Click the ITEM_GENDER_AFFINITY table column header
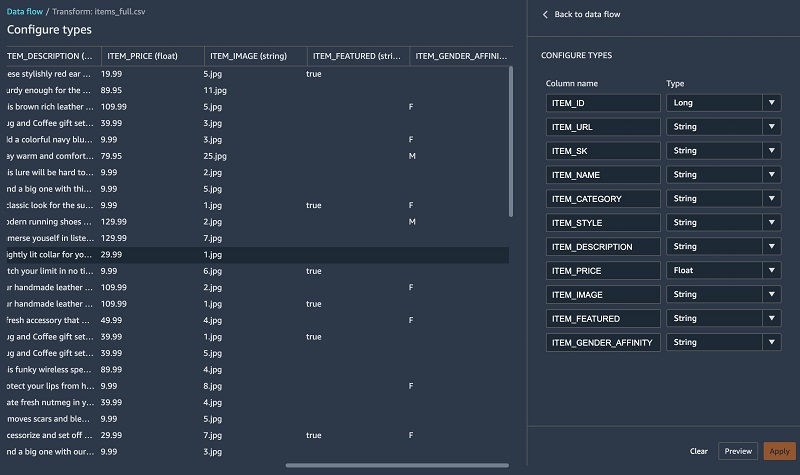The height and width of the screenshot is (475, 800). click(461, 56)
